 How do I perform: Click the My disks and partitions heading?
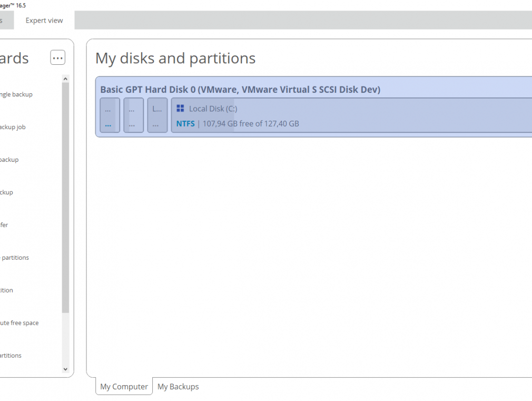(175, 58)
